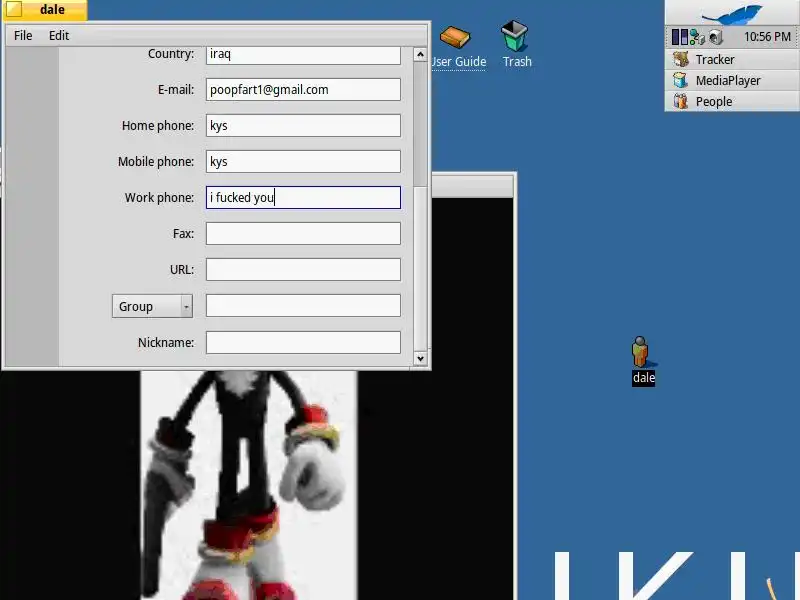Click the Country input field

click(x=303, y=55)
